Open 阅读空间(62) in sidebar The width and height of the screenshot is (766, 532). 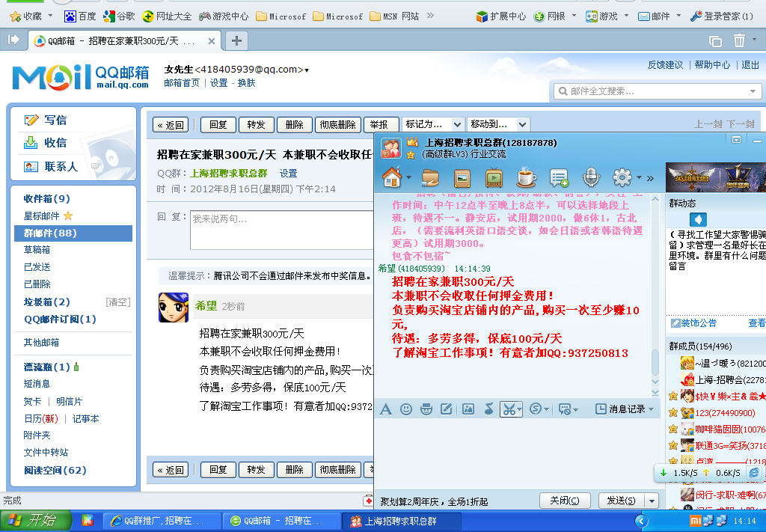click(x=55, y=470)
